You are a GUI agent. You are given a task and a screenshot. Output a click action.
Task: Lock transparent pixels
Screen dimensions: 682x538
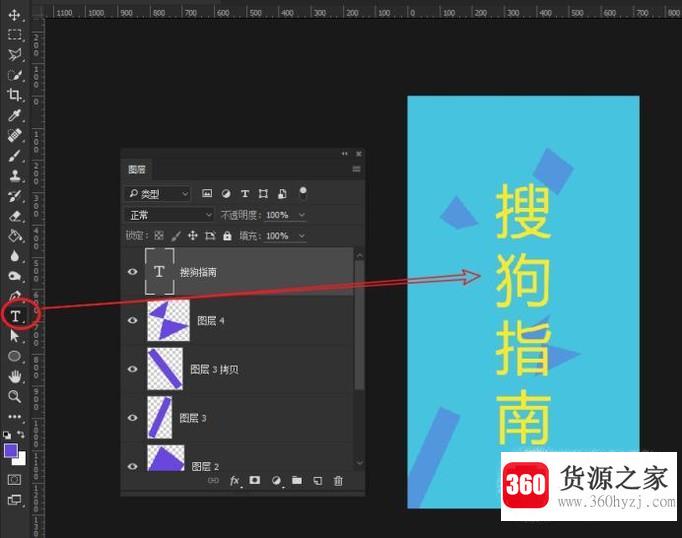coord(159,236)
